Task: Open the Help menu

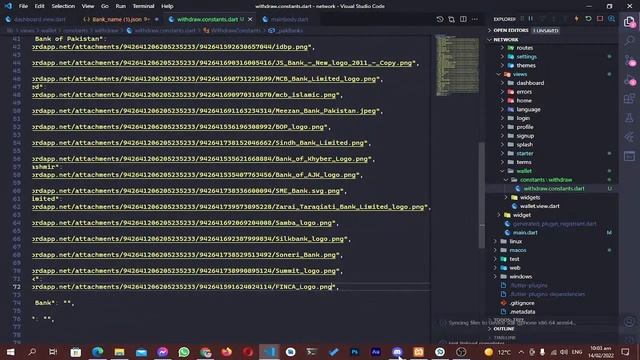Action: [x=167, y=6]
